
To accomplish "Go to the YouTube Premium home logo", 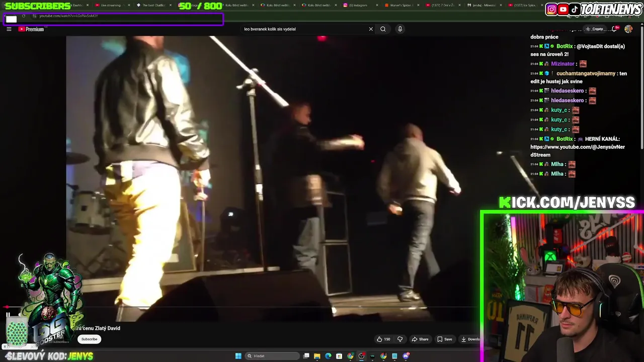I will tap(31, 29).
